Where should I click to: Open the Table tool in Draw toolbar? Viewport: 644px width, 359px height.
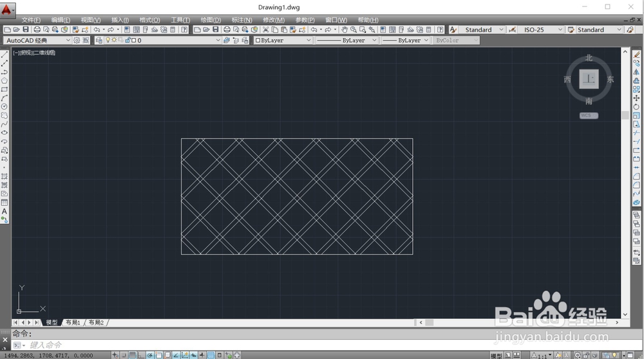click(x=5, y=203)
